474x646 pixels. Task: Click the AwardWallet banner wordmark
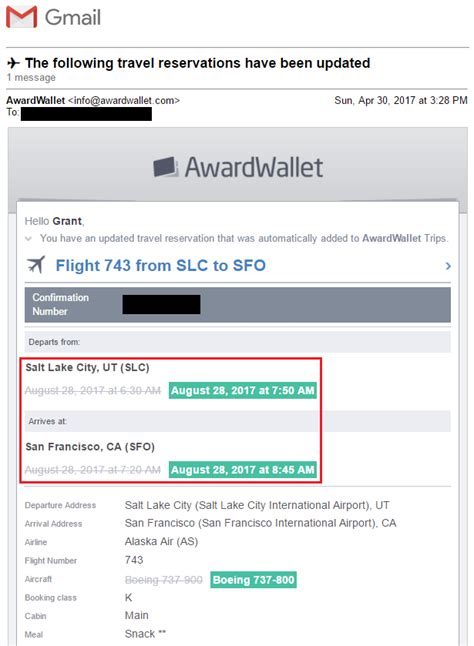point(254,167)
